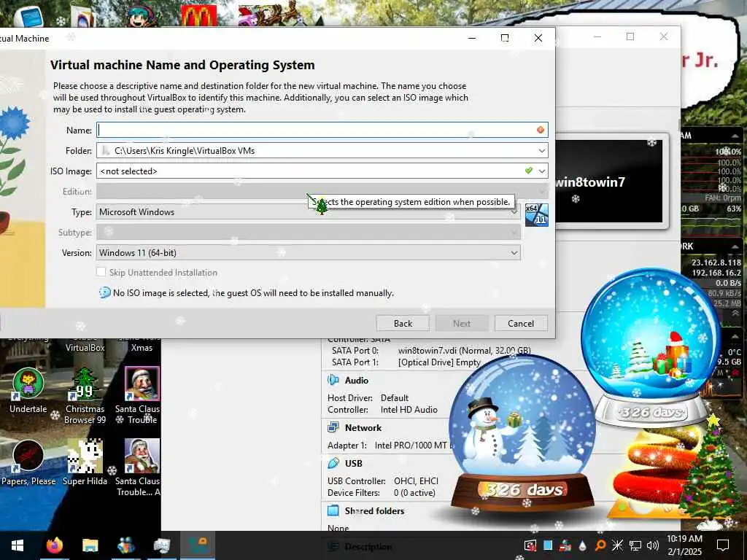Open the notification center icon
The image size is (747, 560).
click(x=723, y=545)
